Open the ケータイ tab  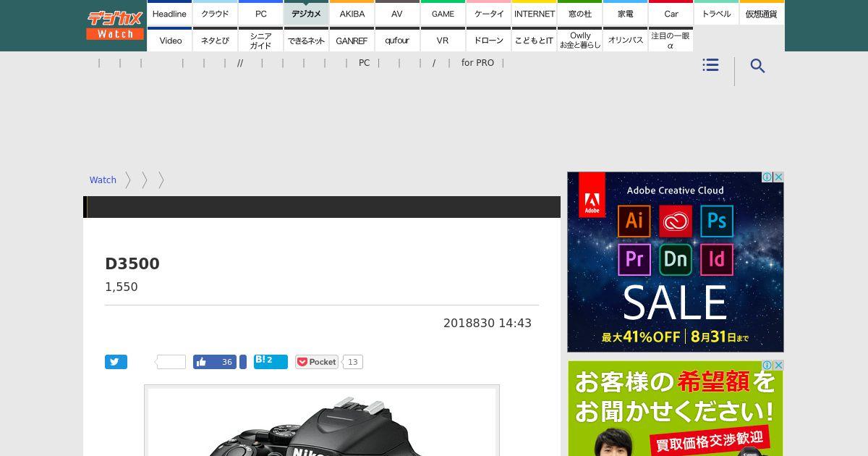coord(489,13)
